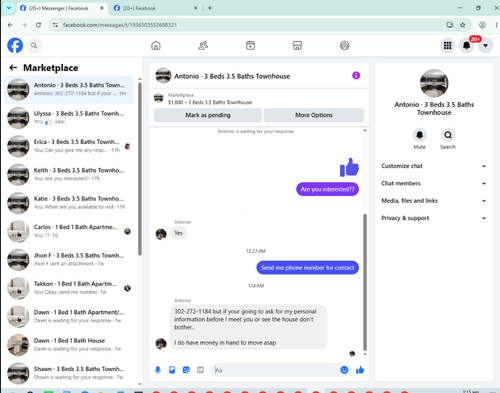Image resolution: width=500 pixels, height=393 pixels.
Task: Click the message input field
Action: click(x=276, y=370)
